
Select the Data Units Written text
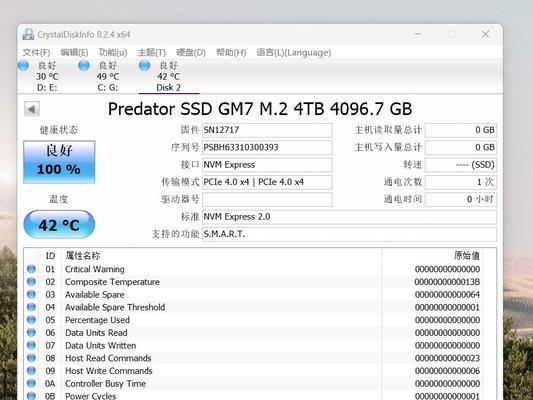(x=101, y=346)
